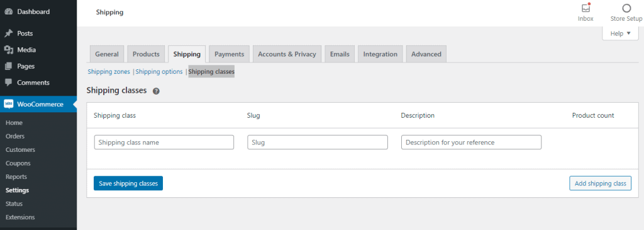Image resolution: width=644 pixels, height=230 pixels.
Task: Switch to the Products tab
Action: click(x=146, y=54)
